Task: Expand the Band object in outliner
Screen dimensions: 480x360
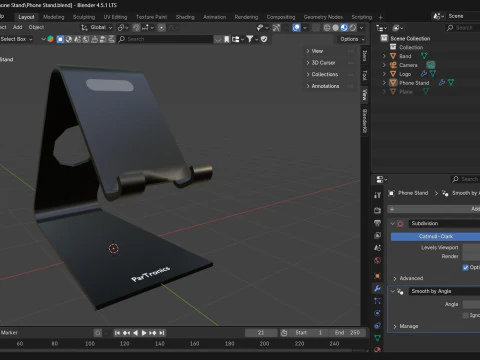Action: point(384,56)
